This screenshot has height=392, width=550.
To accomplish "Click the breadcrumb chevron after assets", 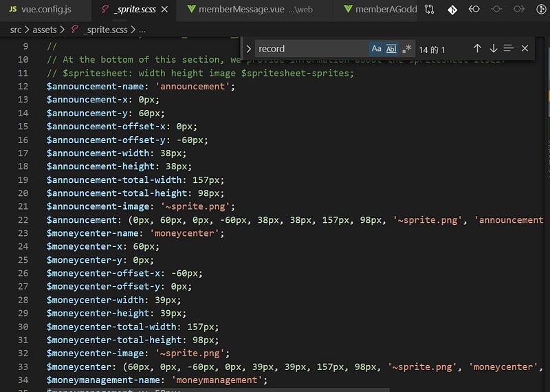I will click(x=63, y=30).
